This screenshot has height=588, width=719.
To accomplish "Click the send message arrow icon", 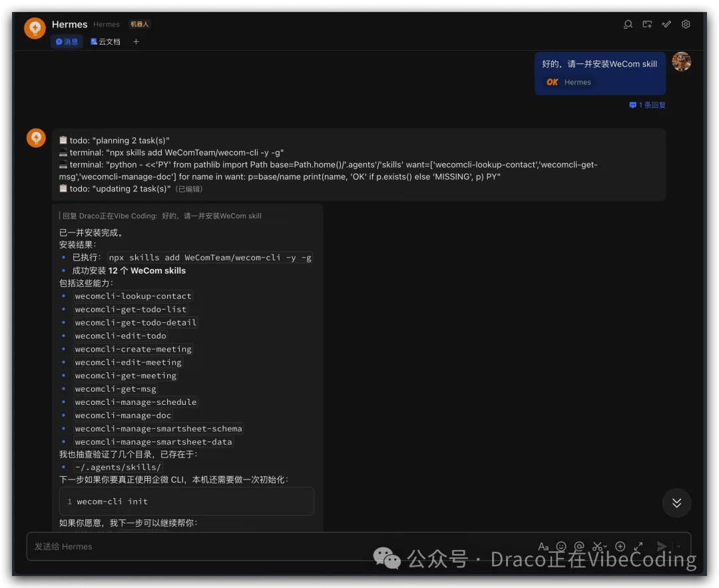I will (662, 546).
